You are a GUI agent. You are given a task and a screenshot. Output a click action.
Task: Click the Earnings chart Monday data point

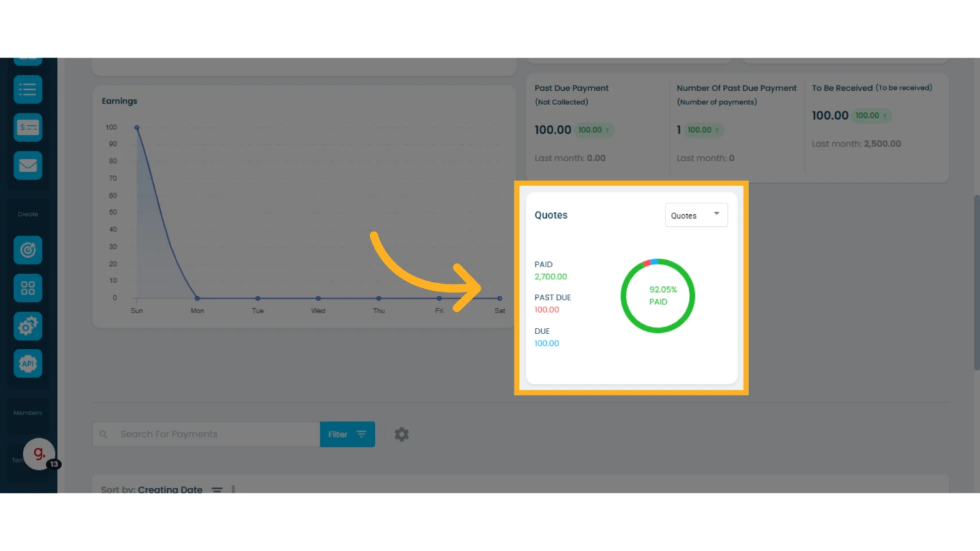197,298
